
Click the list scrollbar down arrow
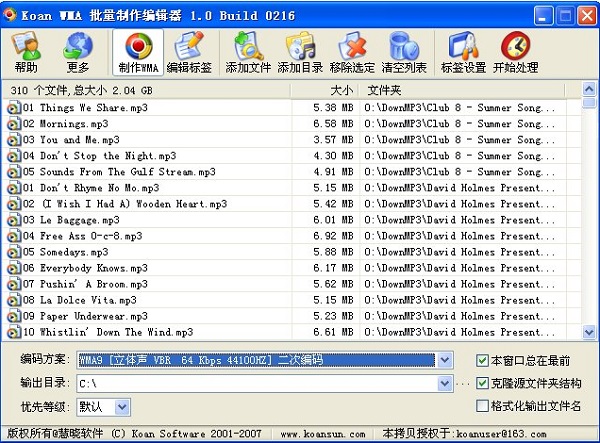tap(589, 332)
